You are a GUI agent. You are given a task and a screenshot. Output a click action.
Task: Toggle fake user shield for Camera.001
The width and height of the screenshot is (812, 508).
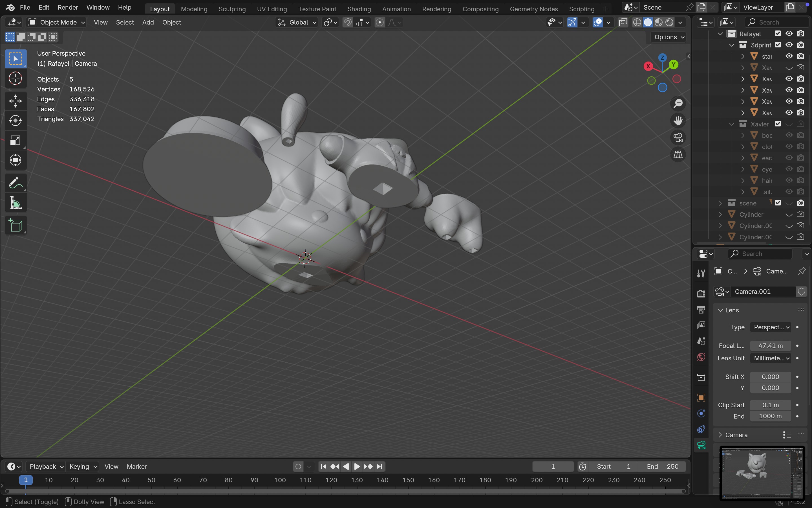point(802,292)
